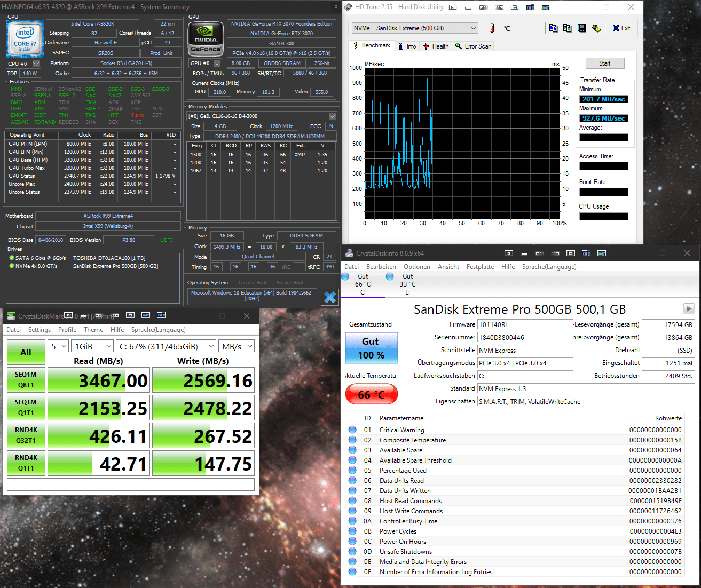Click the Gut 100 % health status button
701x588 pixels.
click(371, 348)
